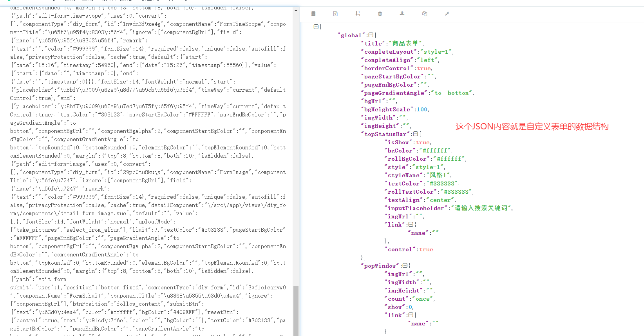Screen dimensions: 644x336
Task: Click inside the raw JSON input text area
Action: pyautogui.click(x=149, y=157)
